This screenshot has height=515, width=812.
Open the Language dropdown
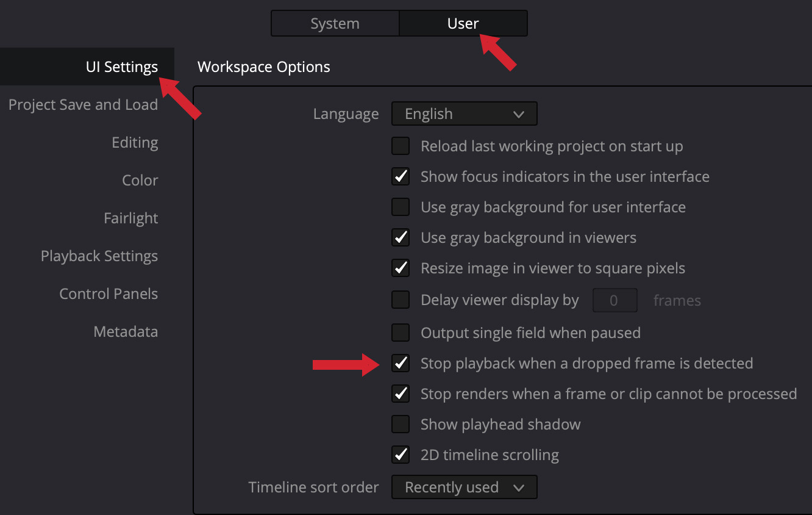tap(464, 114)
